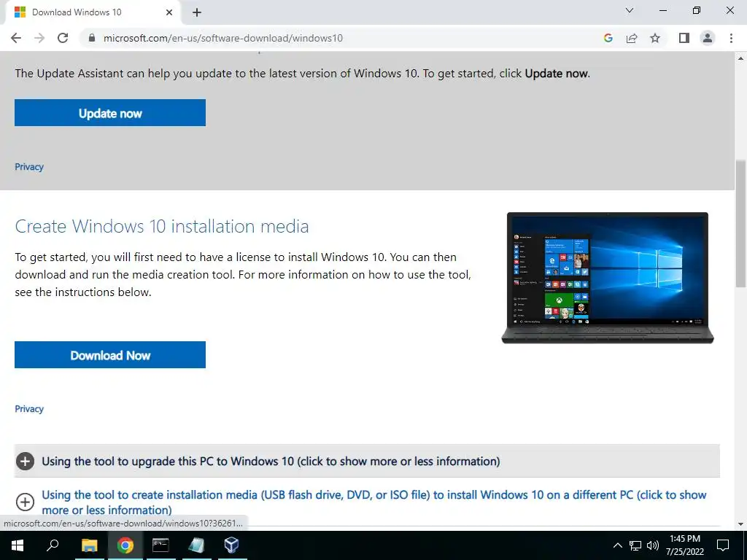This screenshot has width=747, height=560.
Task: Open Privacy link under Download Now
Action: 29,408
